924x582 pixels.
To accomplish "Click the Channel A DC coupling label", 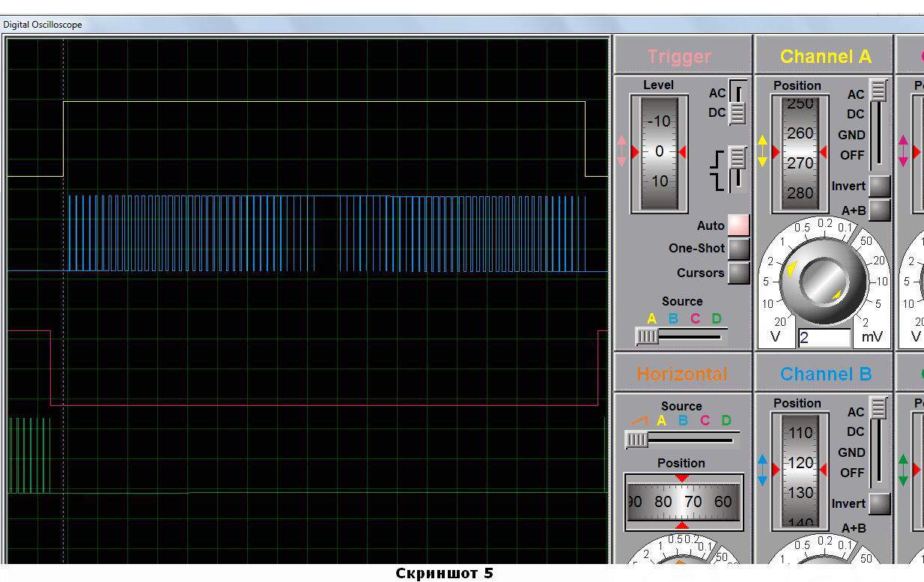I will 856,114.
